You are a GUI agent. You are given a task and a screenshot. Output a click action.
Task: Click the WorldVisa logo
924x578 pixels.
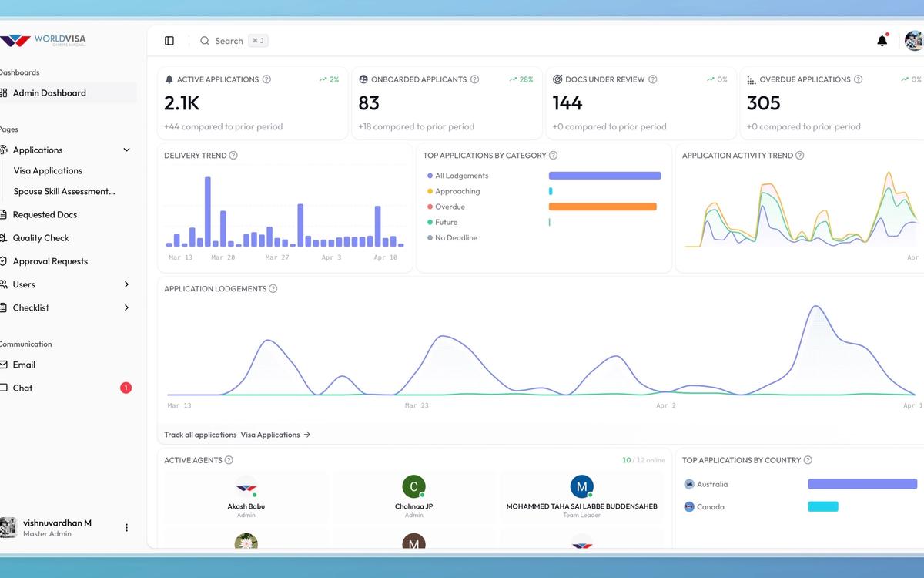pyautogui.click(x=42, y=39)
